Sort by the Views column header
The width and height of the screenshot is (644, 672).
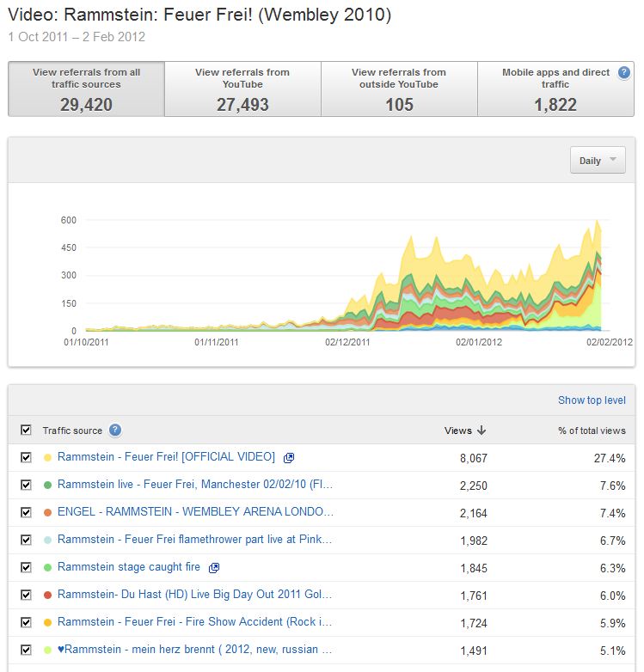(x=458, y=431)
